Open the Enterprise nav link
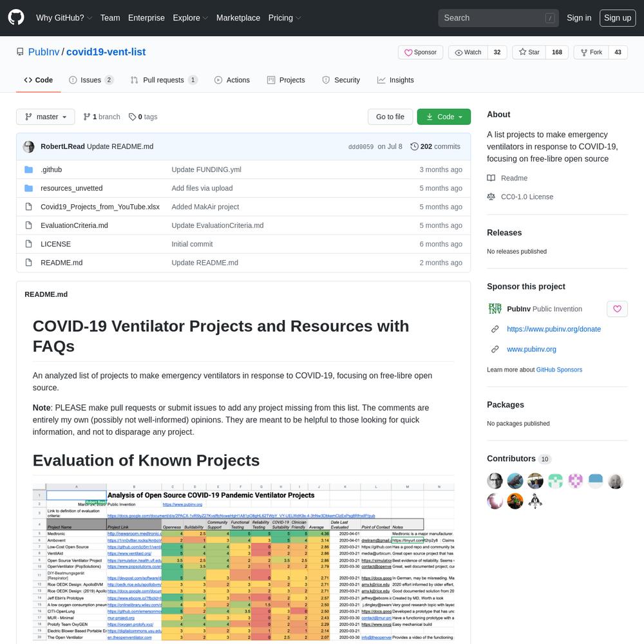Screen dimensions: 644x644 click(146, 18)
